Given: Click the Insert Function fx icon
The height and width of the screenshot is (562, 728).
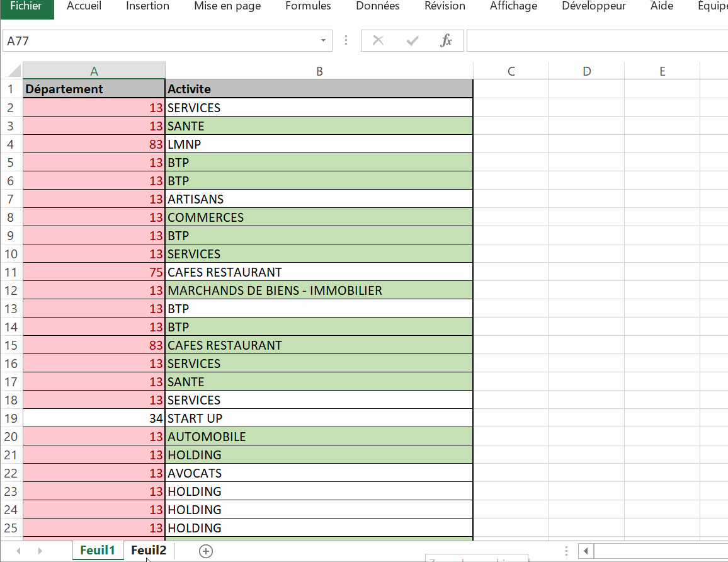Looking at the screenshot, I should 446,41.
